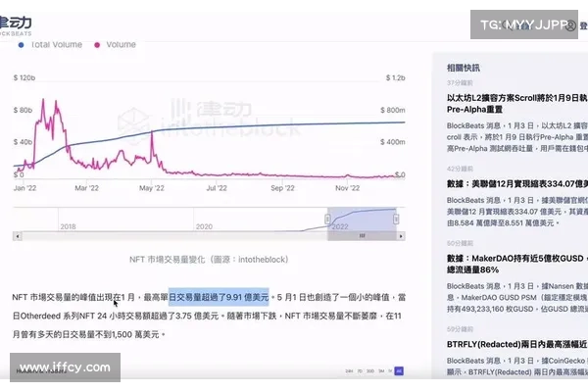Click the Jan '22 x-axis label

click(24, 188)
